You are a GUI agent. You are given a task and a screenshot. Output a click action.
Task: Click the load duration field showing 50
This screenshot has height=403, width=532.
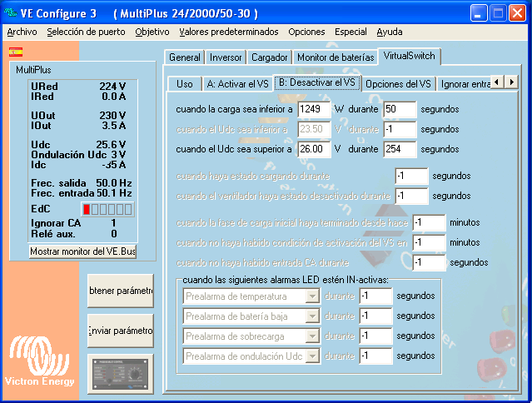click(400, 109)
